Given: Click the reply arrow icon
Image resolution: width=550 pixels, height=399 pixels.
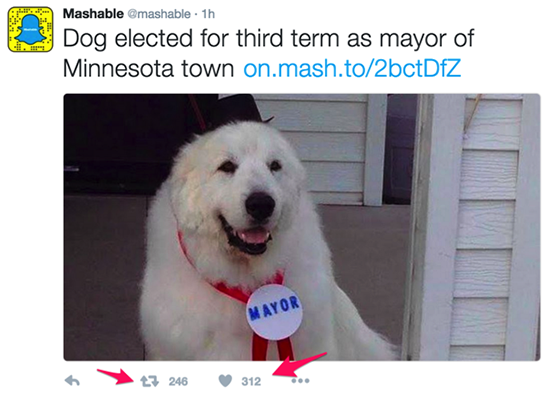Looking at the screenshot, I should point(73,381).
